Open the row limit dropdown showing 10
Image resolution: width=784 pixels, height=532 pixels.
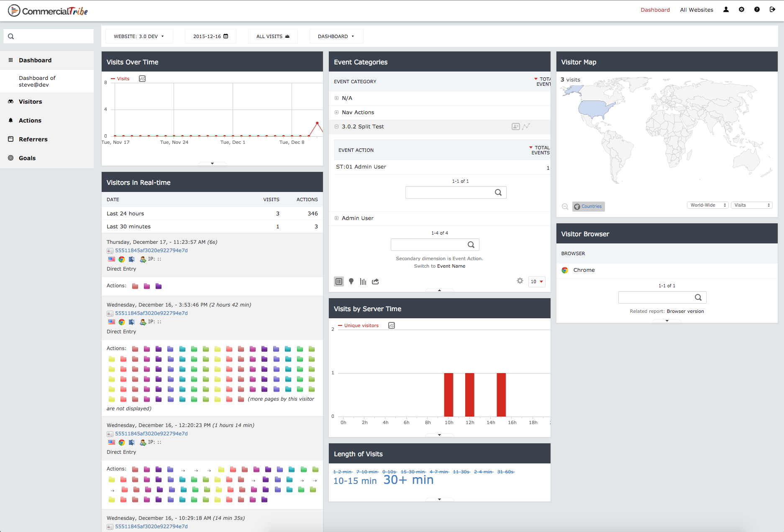[537, 281]
